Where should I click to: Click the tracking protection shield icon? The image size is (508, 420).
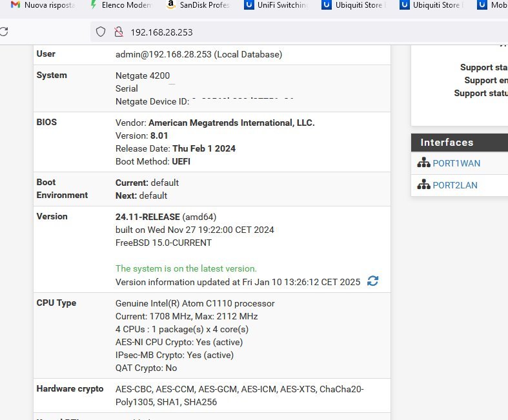101,32
